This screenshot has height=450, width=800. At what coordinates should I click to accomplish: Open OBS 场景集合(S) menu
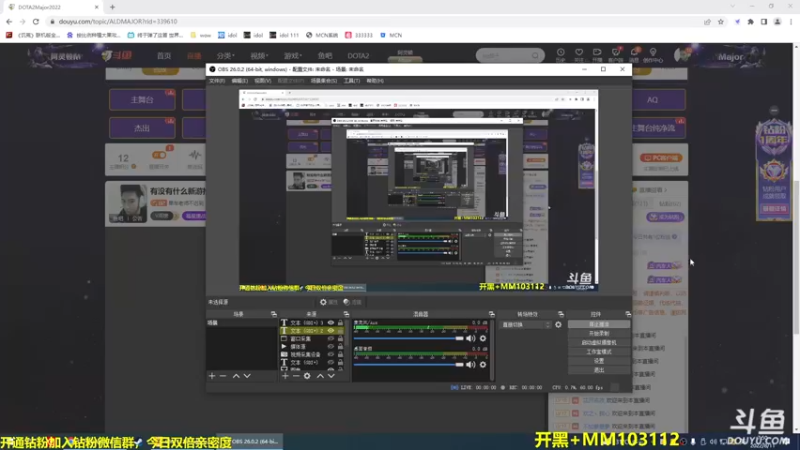(x=323, y=81)
